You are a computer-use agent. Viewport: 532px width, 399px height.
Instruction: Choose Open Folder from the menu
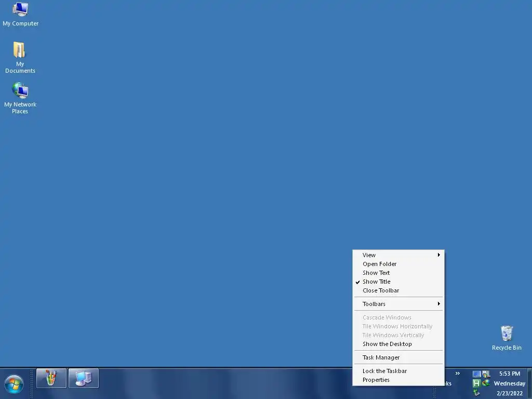398,264
